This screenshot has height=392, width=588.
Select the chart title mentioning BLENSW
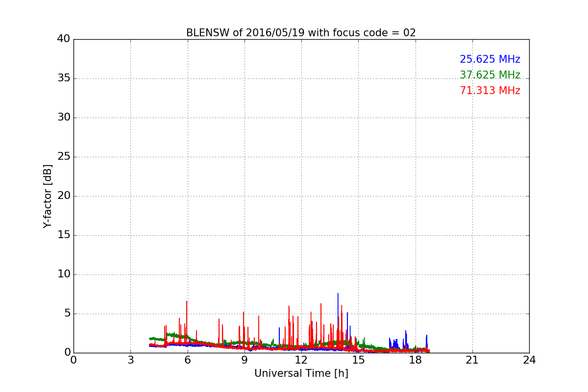[x=301, y=33]
